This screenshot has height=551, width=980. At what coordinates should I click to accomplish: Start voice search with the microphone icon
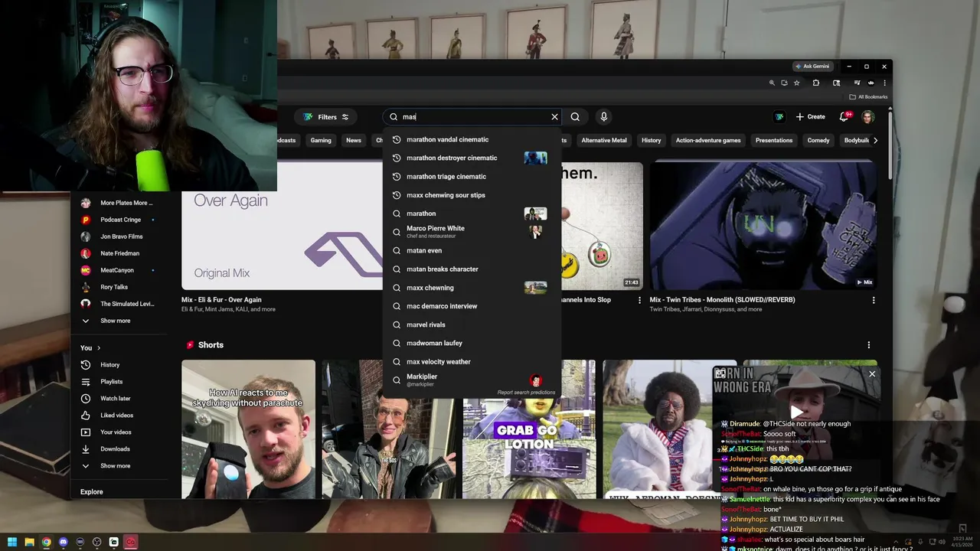(x=603, y=117)
